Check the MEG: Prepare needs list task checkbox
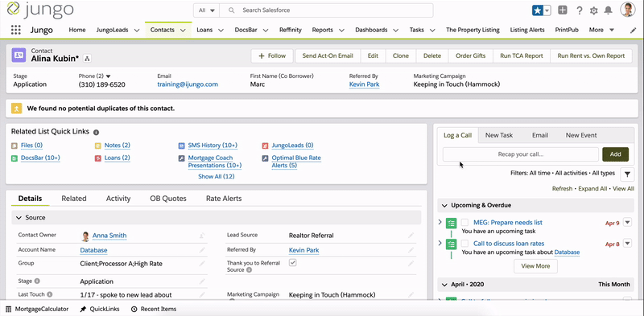 (464, 223)
